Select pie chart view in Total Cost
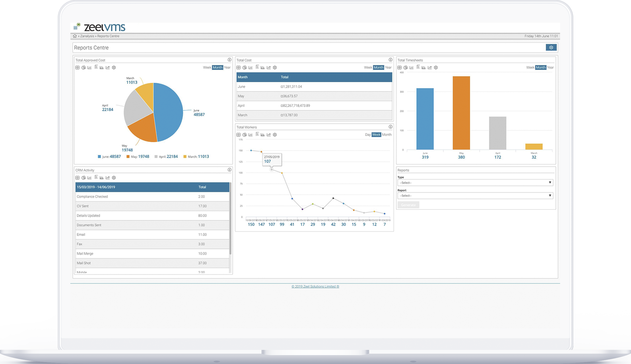 (244, 68)
